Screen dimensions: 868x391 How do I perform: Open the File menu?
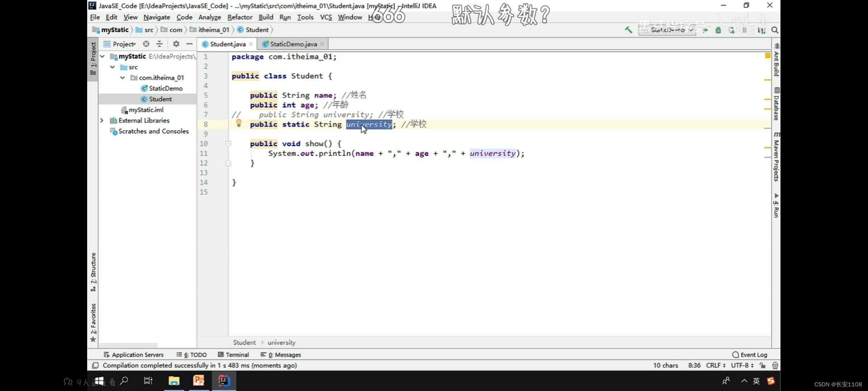(x=95, y=17)
